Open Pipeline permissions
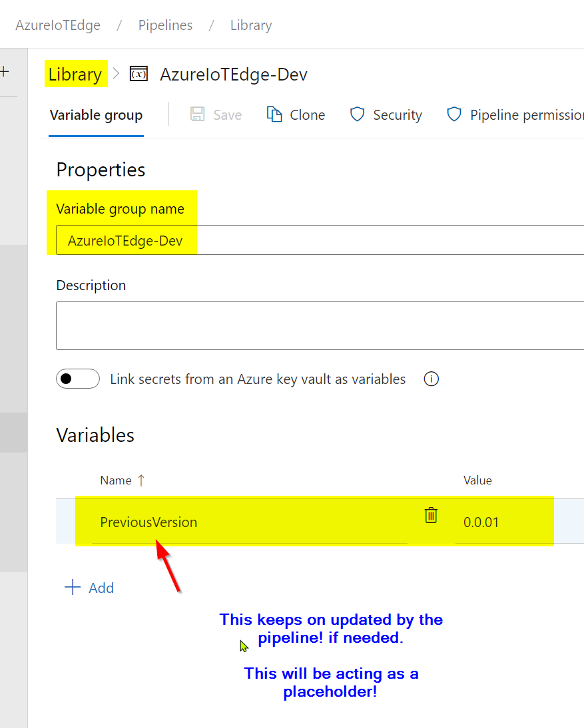 click(526, 115)
